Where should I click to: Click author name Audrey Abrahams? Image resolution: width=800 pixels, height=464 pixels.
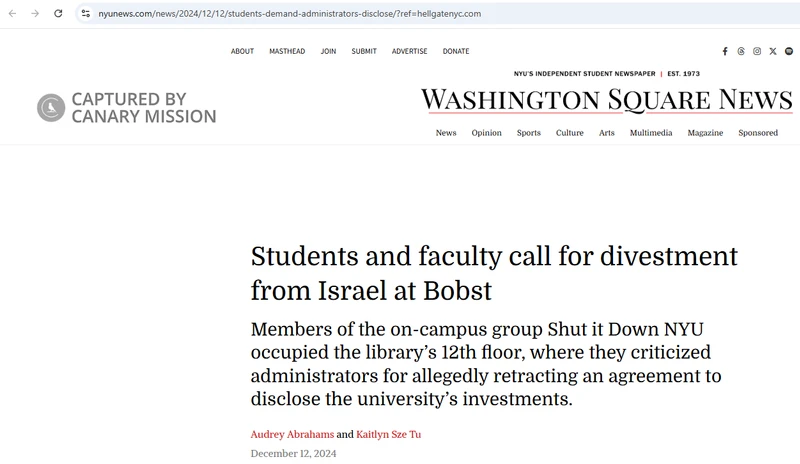tap(291, 435)
